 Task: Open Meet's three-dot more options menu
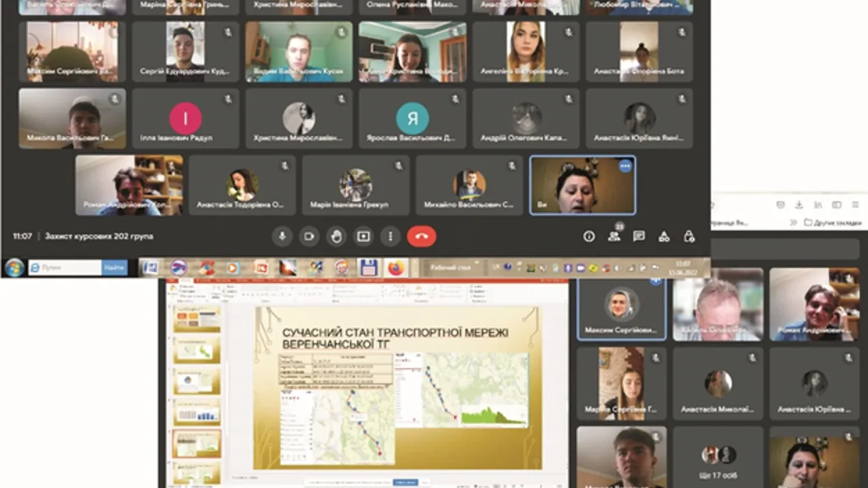click(390, 236)
